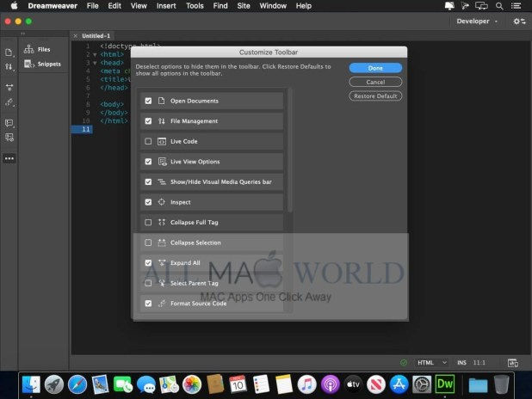Uncheck the Format Source Code checkbox

tap(148, 304)
